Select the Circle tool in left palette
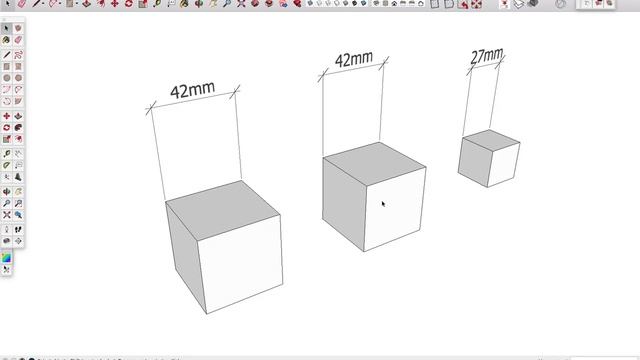 6,78
